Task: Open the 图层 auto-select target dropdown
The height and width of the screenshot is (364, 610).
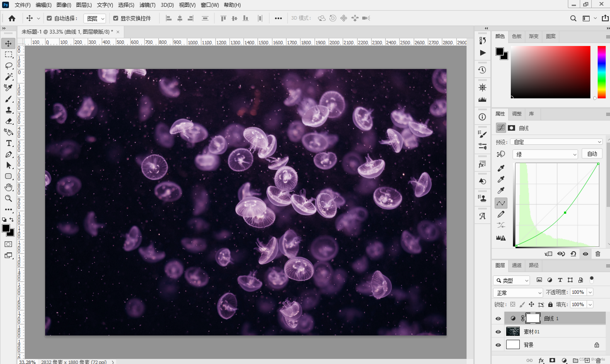Action: tap(94, 18)
